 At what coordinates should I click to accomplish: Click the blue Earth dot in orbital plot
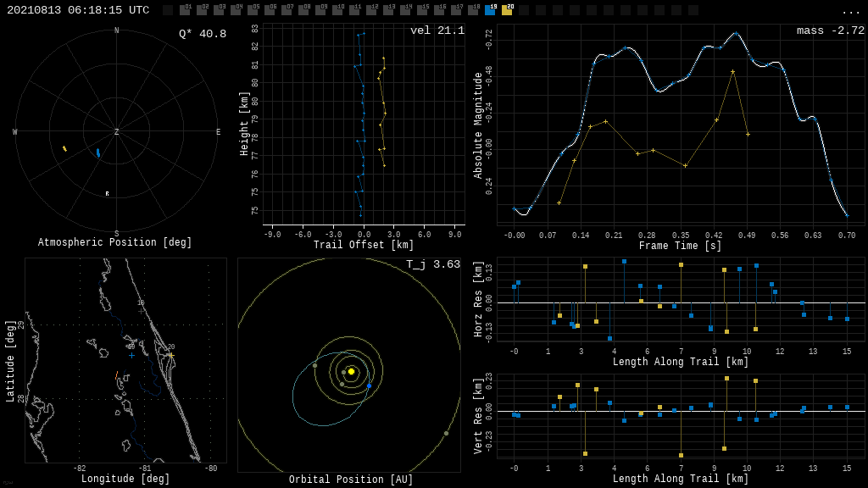coord(370,385)
